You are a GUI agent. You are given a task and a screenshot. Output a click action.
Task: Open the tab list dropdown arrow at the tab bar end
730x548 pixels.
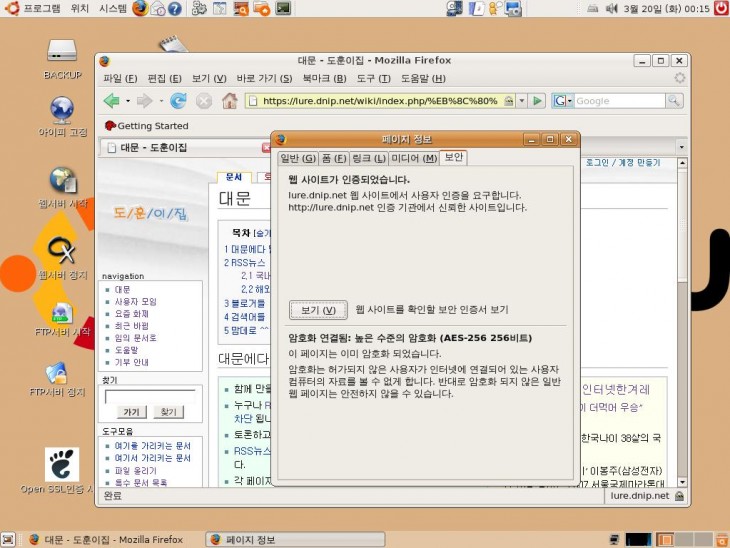[x=682, y=147]
